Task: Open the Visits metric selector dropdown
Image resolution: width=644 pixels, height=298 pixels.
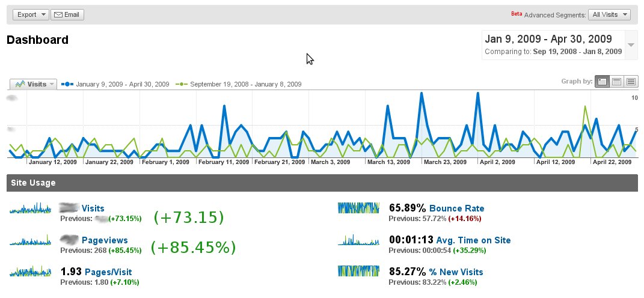Action: pyautogui.click(x=33, y=84)
